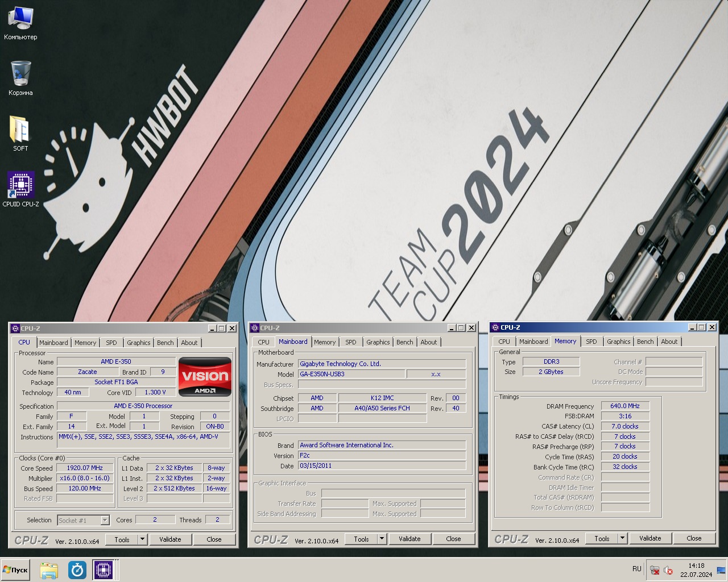Click the RU language indicator
The image size is (728, 582).
click(636, 569)
